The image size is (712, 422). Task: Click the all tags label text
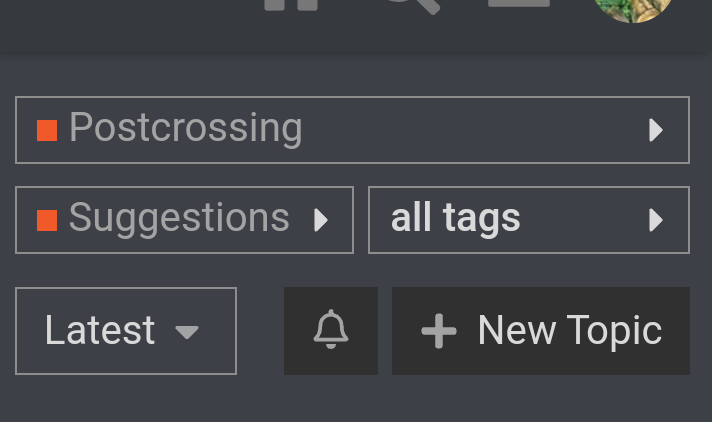pyautogui.click(x=455, y=219)
